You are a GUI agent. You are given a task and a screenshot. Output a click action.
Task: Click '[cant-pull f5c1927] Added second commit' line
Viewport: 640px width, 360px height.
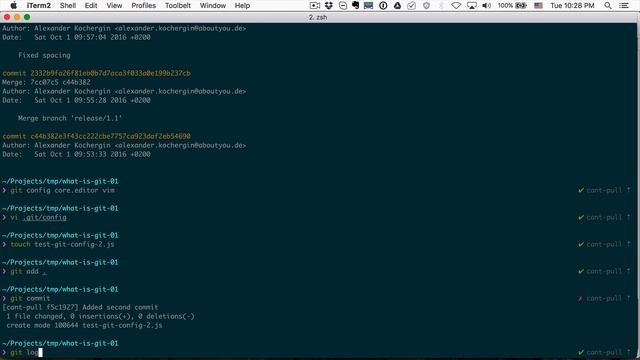[80, 307]
